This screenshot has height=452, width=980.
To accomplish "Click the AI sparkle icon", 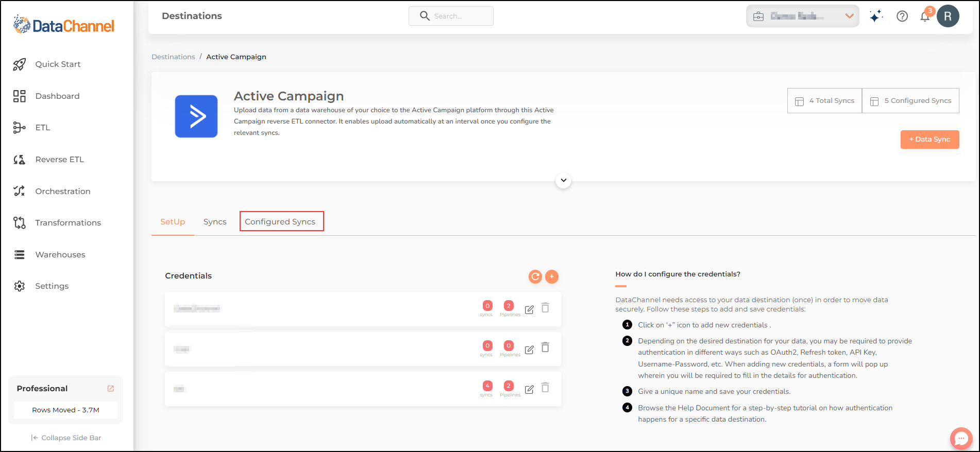I will (x=876, y=16).
